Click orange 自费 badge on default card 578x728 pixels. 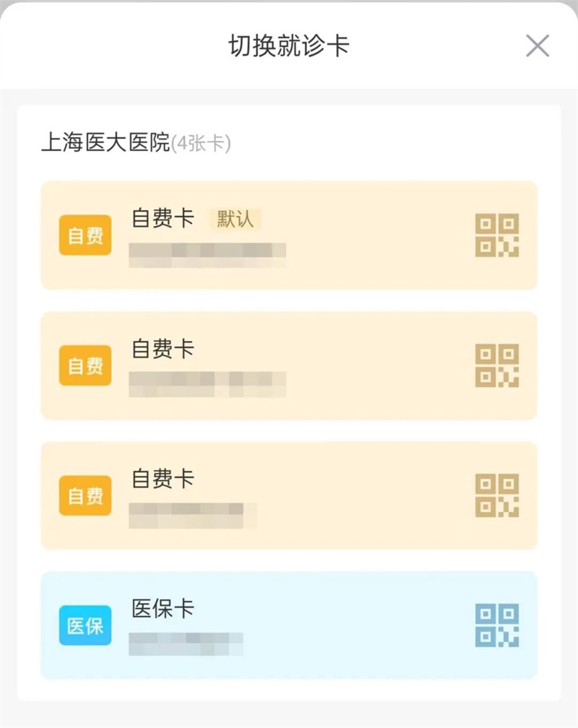click(85, 235)
